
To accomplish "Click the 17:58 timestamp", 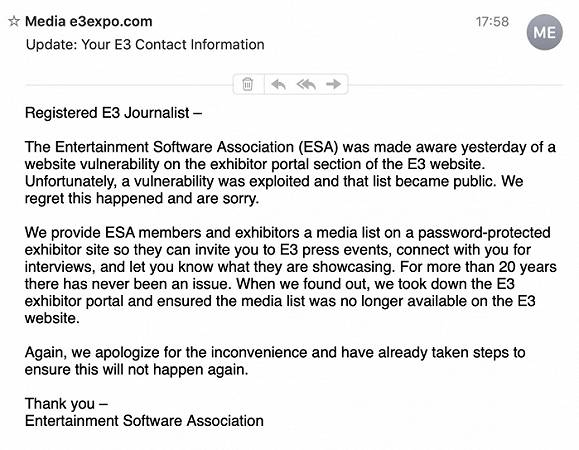I will (x=492, y=22).
